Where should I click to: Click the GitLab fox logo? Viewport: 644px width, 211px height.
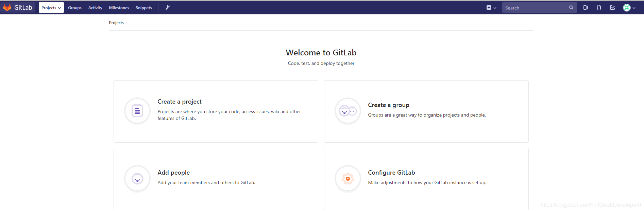[x=7, y=7]
